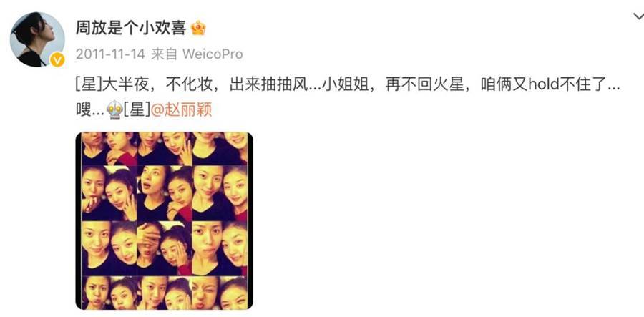Screen dimensions: 644x317
Task: Click the collage photo with open-mouth expression
Action: (165, 193)
